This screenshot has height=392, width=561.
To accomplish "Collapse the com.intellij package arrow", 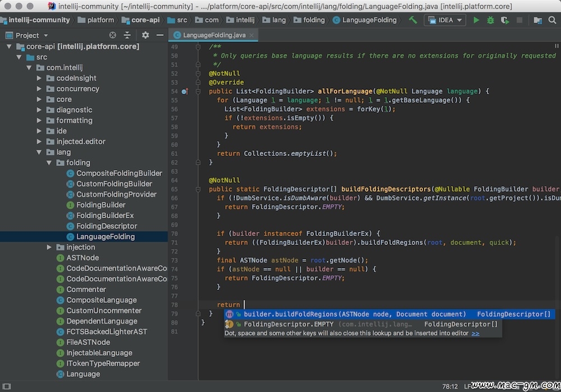I will point(29,68).
